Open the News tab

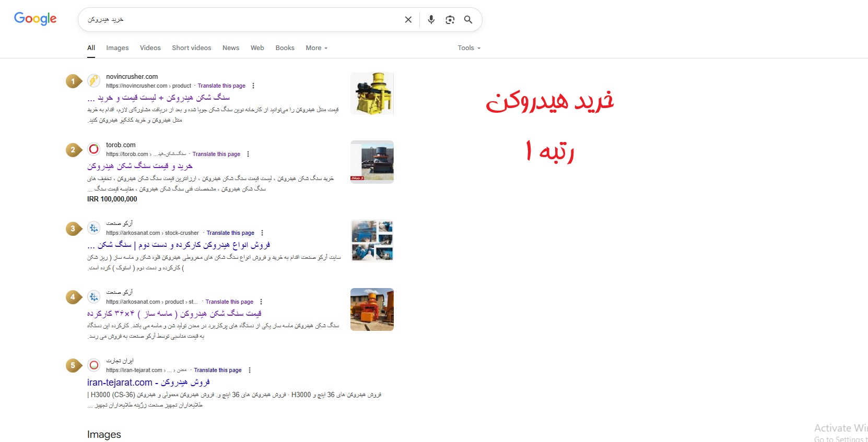231,48
